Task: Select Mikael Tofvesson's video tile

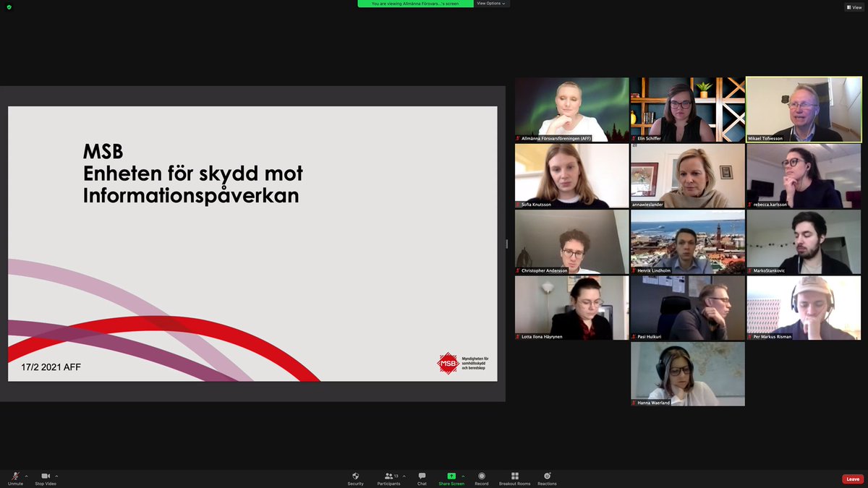Action: click(x=804, y=110)
